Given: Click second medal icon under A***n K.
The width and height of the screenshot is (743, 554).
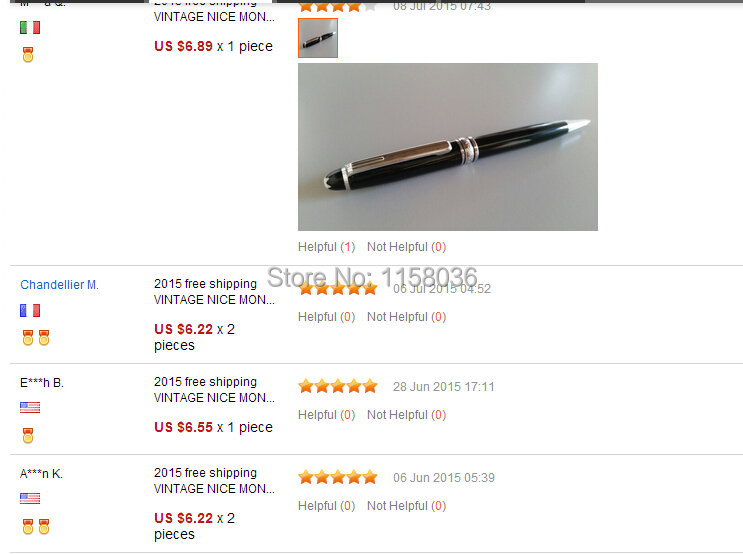Looking at the screenshot, I should coord(44,527).
